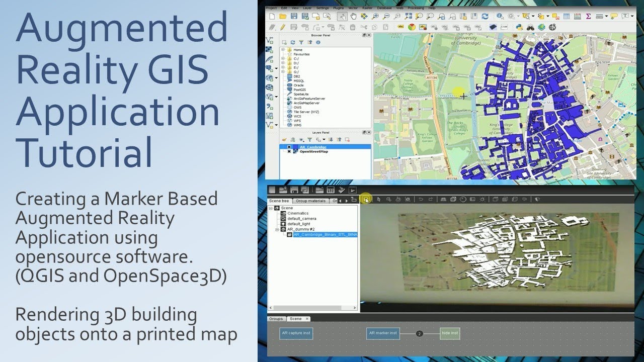Open measure tool dropdown arrow
This screenshot has height=362, width=644.
(606, 16)
